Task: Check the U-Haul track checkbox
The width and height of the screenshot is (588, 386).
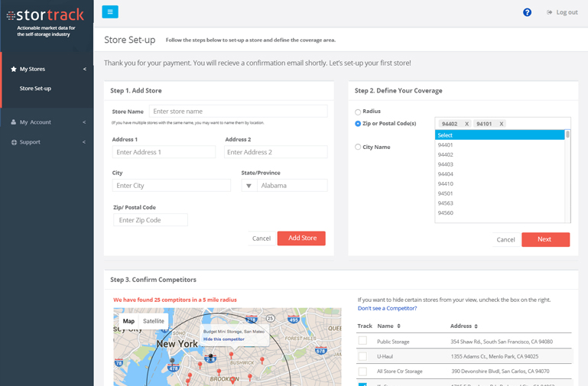Action: [x=362, y=356]
